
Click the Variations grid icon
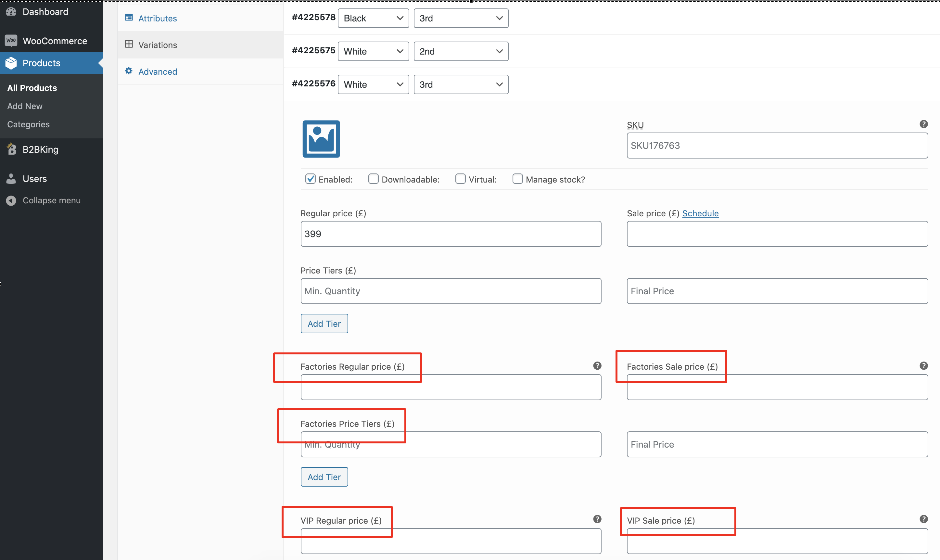point(129,44)
